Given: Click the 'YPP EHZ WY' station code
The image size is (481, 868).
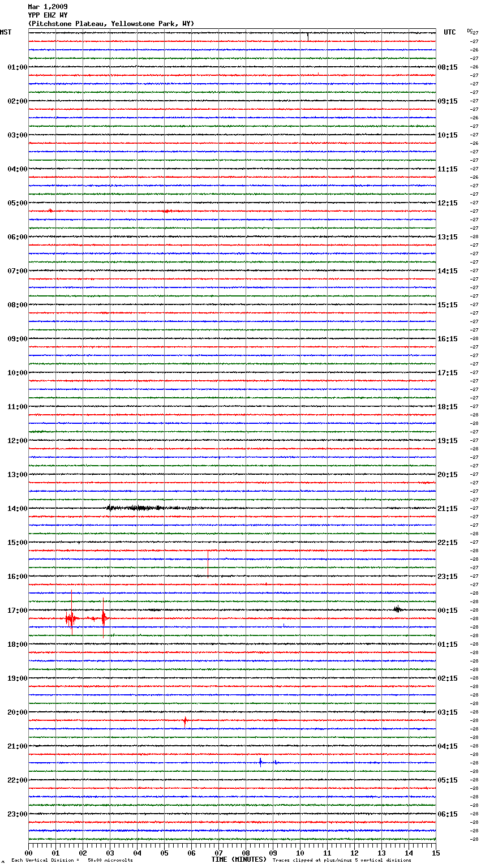Looking at the screenshot, I should (48, 15).
